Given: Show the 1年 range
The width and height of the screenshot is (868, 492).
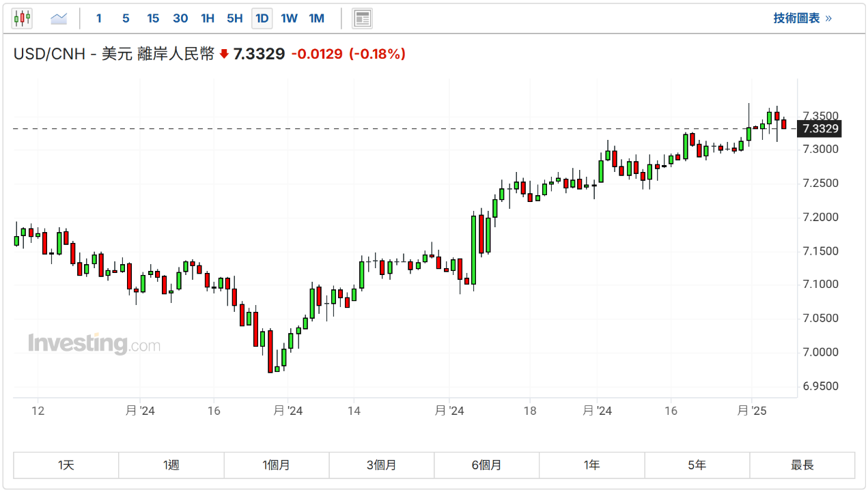Looking at the screenshot, I should [x=592, y=465].
